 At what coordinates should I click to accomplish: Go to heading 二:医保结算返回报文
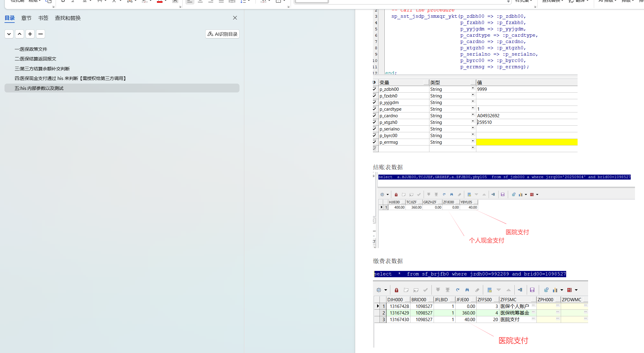coord(35,59)
